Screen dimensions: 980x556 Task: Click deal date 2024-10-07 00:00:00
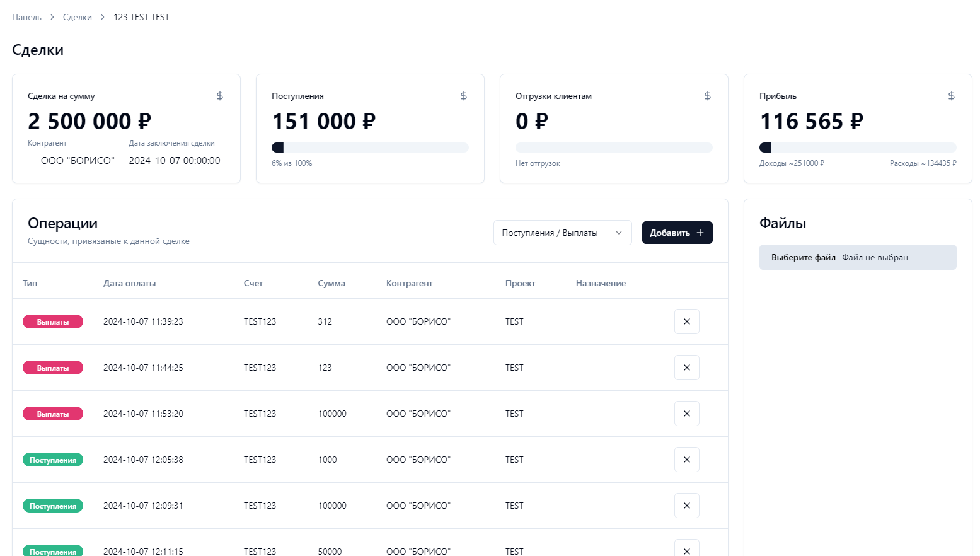coord(175,161)
